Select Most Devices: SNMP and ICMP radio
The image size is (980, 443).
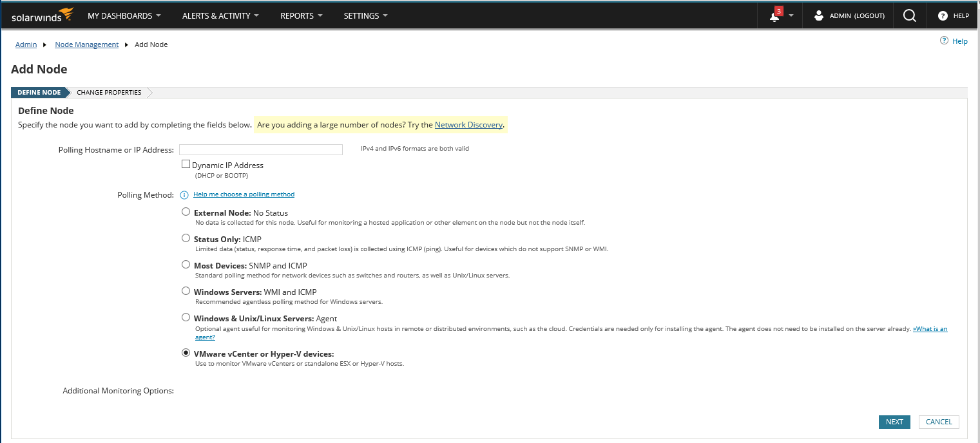coord(186,265)
